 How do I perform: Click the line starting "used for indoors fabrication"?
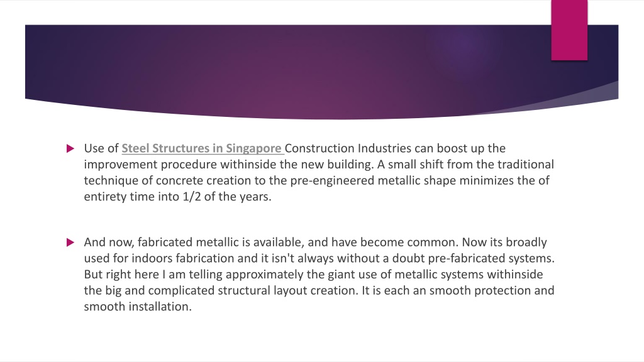point(319,258)
